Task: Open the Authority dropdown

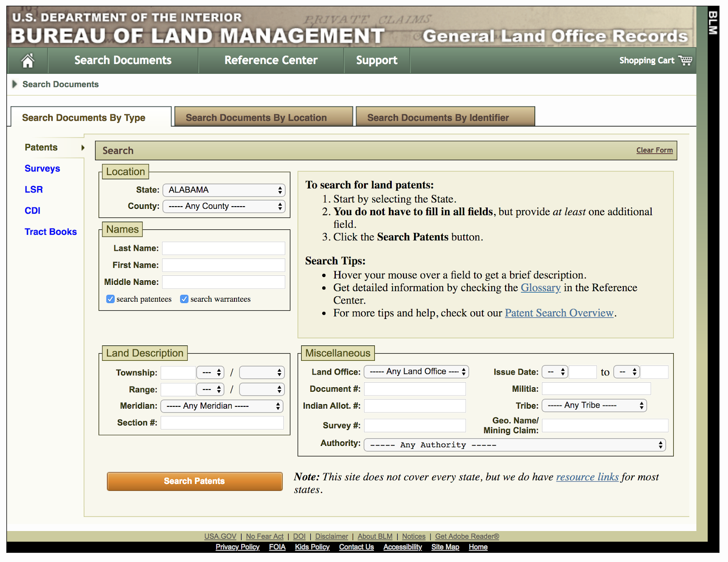Action: pos(515,445)
